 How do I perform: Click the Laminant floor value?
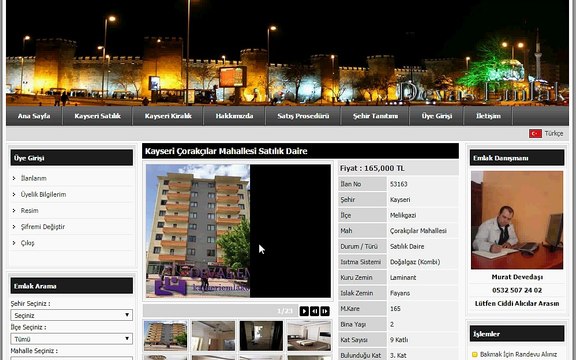coord(403,277)
